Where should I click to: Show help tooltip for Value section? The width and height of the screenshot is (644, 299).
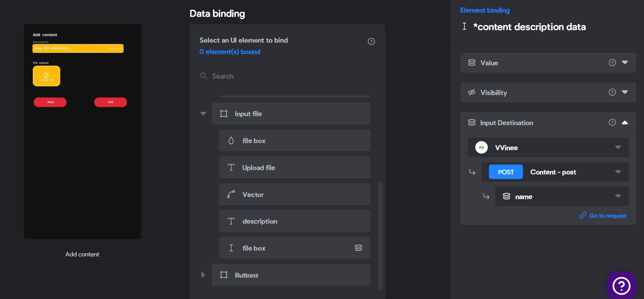[612, 63]
